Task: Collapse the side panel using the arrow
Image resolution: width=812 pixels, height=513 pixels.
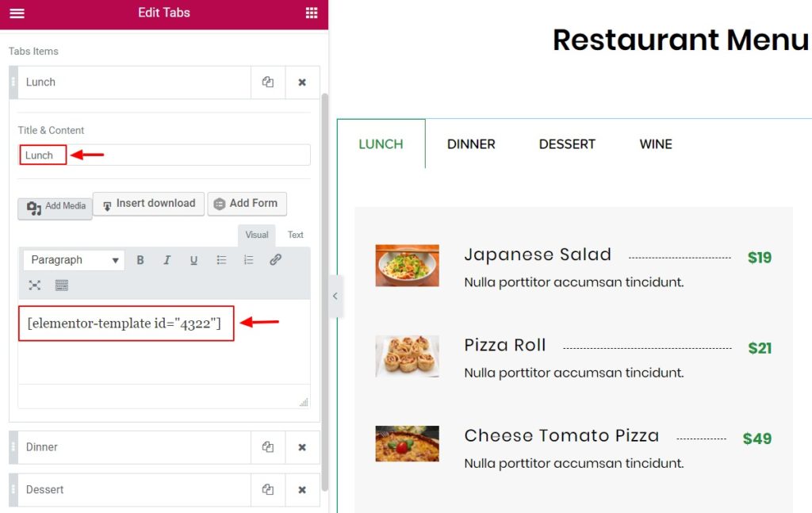Action: tap(335, 296)
